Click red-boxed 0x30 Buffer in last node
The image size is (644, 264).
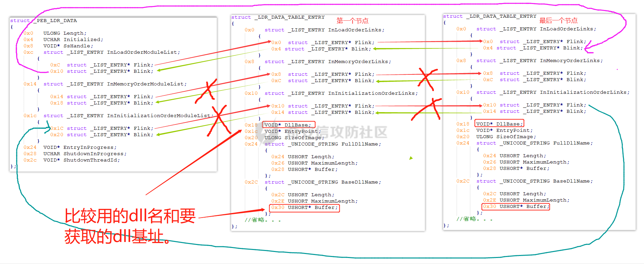coord(516,207)
